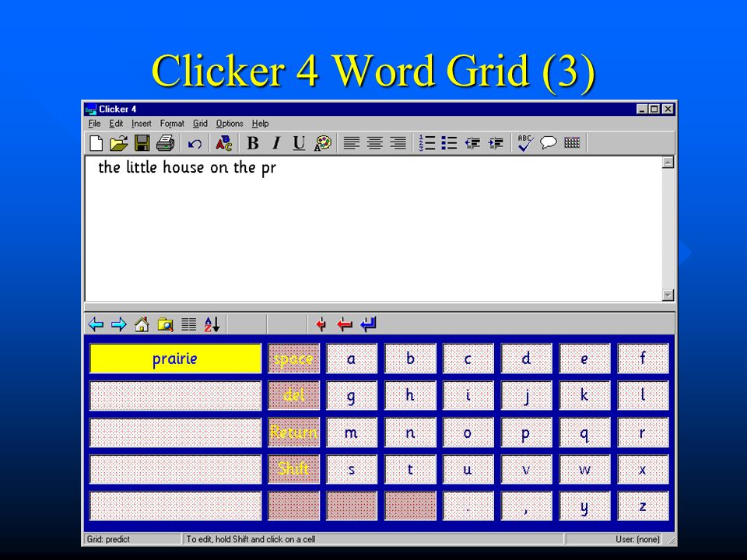Click the red delete-word arrow

point(345,324)
